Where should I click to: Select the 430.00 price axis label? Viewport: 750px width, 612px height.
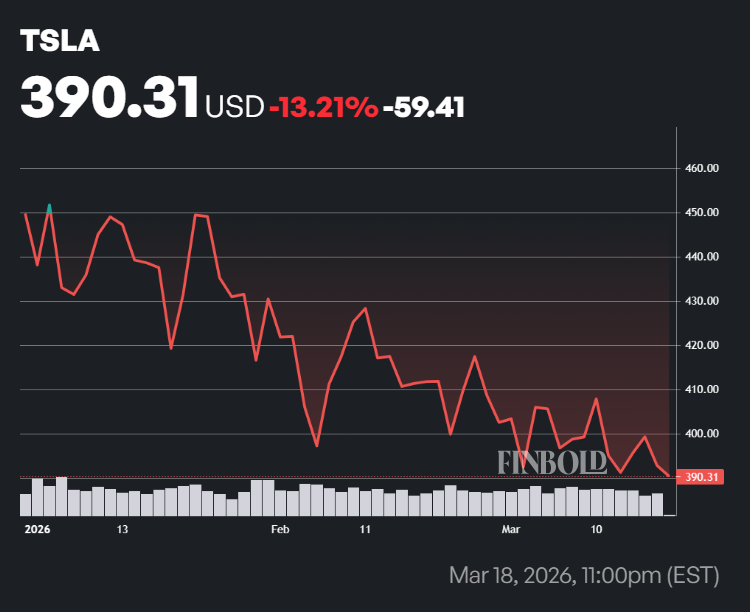pyautogui.click(x=701, y=301)
